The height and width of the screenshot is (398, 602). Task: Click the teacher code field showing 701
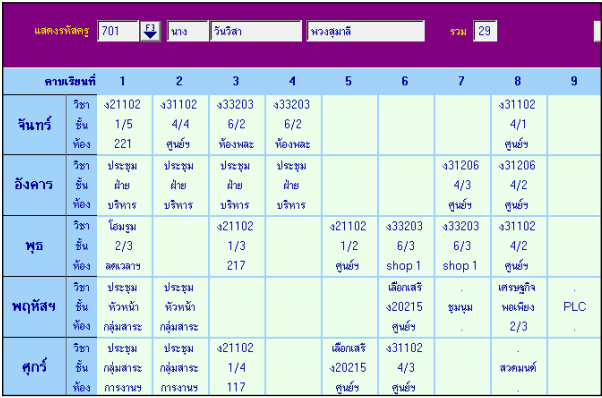click(118, 31)
